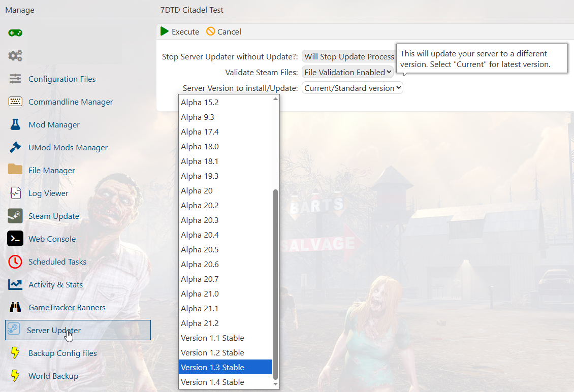Click the Commandline Manager keyboard icon
The height and width of the screenshot is (392, 574).
tap(15, 102)
